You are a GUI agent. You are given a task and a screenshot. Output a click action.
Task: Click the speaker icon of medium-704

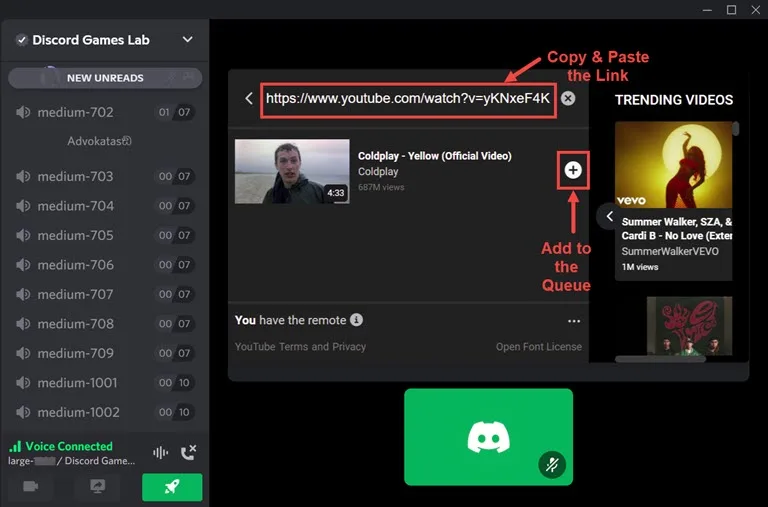(23, 206)
